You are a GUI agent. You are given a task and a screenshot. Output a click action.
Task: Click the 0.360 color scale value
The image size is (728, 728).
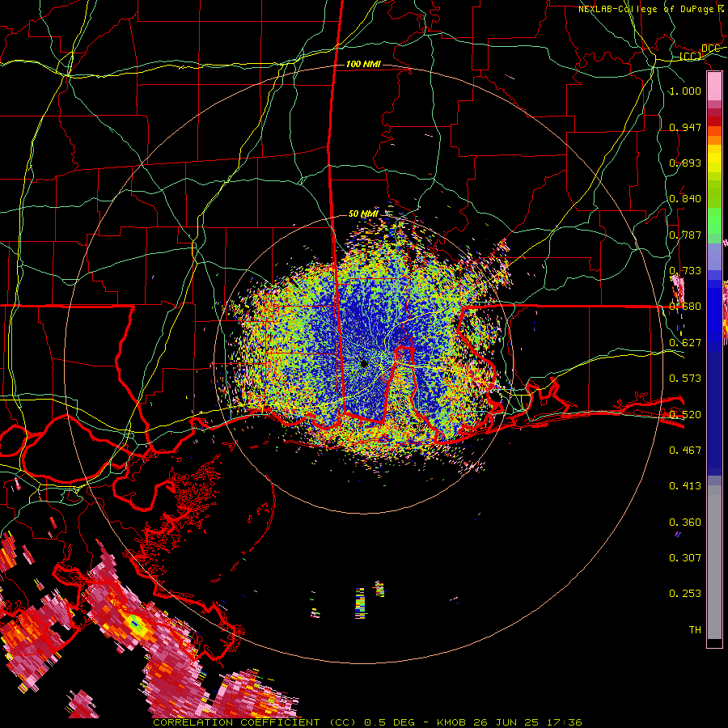tap(685, 523)
